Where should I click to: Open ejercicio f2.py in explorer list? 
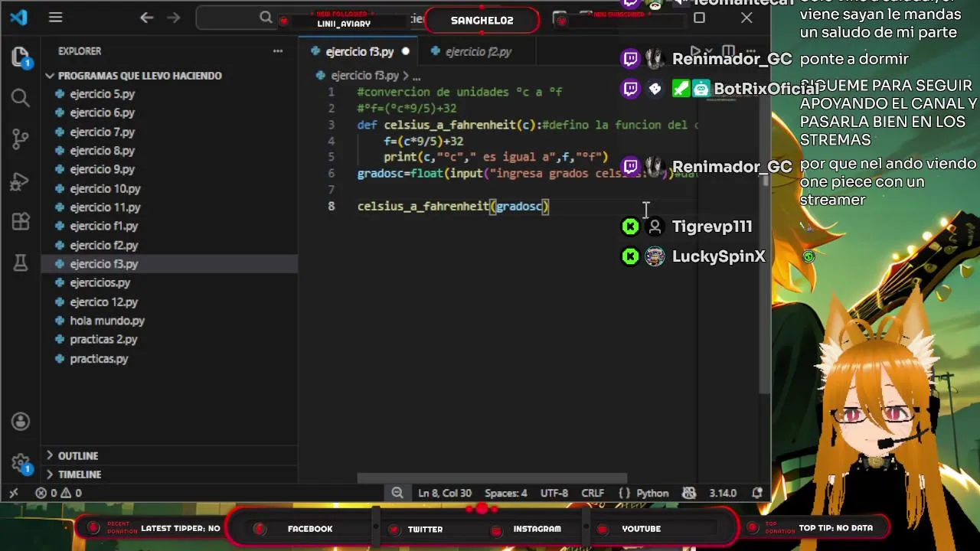click(x=103, y=245)
